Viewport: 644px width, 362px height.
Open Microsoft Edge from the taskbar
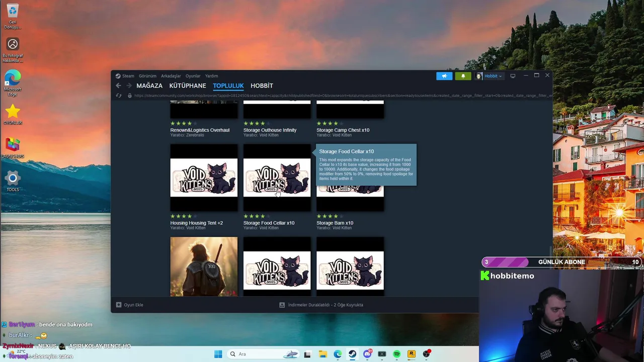coord(338,354)
